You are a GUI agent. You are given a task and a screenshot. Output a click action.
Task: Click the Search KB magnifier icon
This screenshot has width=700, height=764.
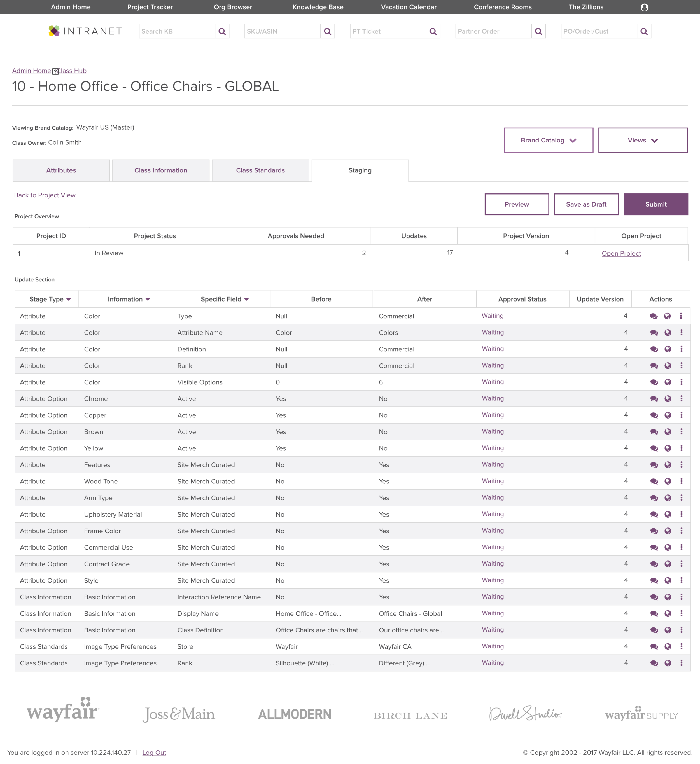point(222,31)
